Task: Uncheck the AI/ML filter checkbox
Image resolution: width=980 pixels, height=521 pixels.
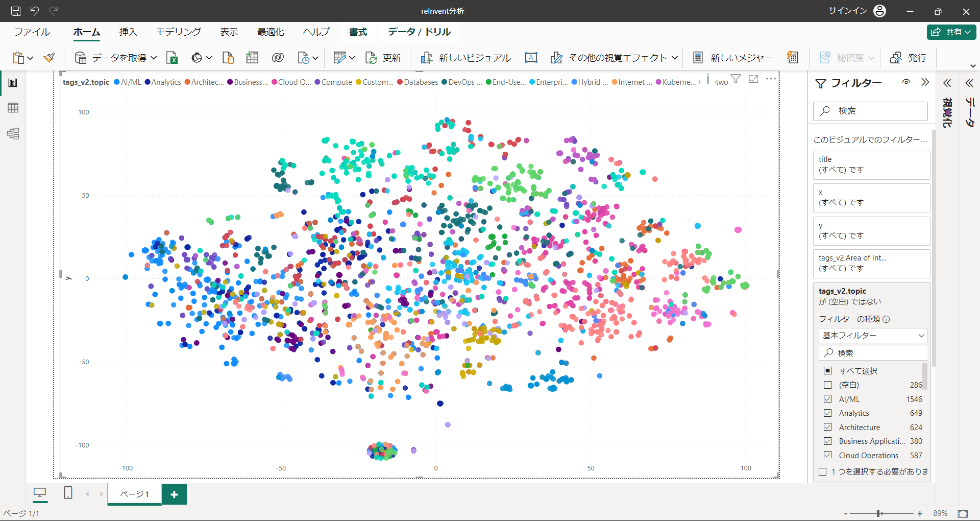Action: point(828,399)
